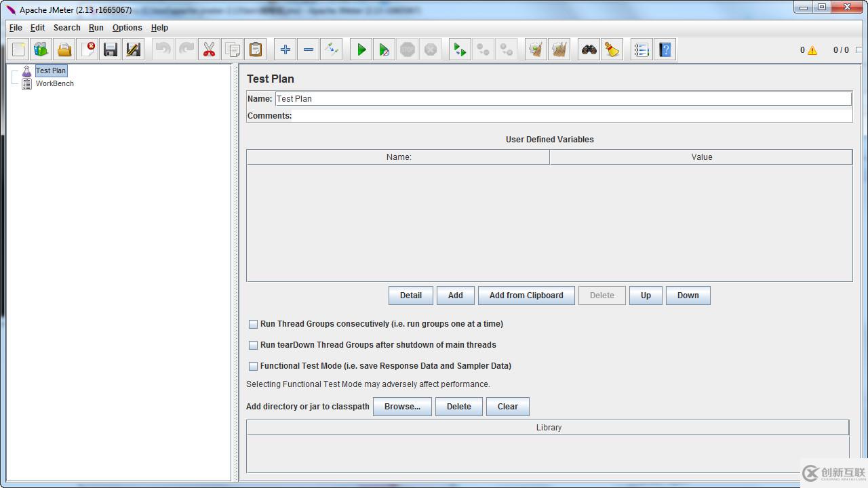Open the Templates toolbar icon
The height and width of the screenshot is (488, 868).
41,49
